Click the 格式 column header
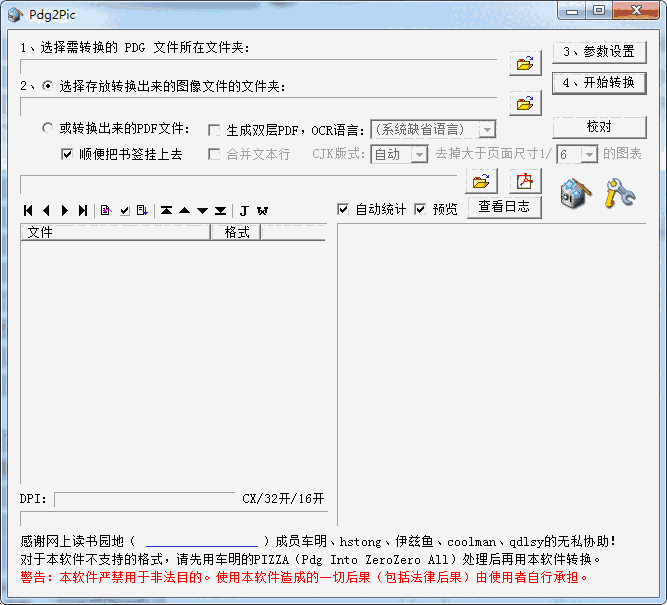 tap(236, 232)
